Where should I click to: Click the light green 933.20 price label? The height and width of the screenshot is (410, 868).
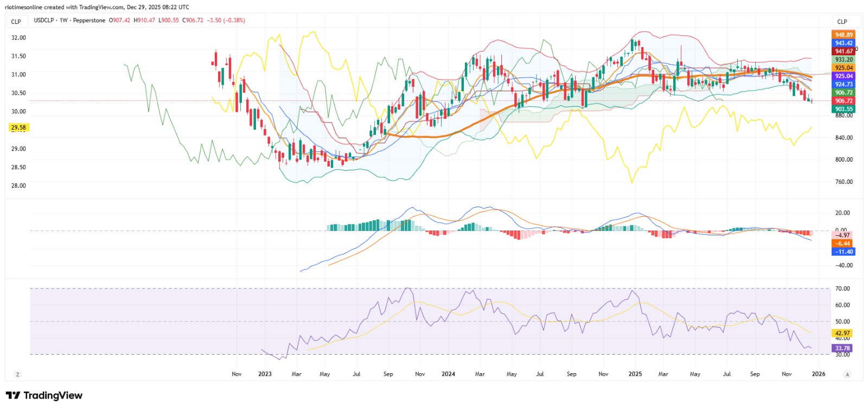point(844,60)
